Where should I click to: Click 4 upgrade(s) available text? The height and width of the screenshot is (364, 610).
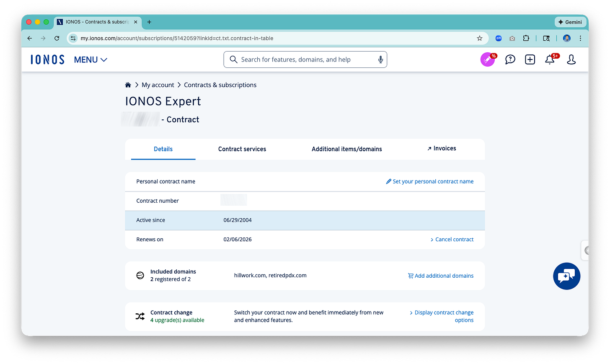click(177, 320)
